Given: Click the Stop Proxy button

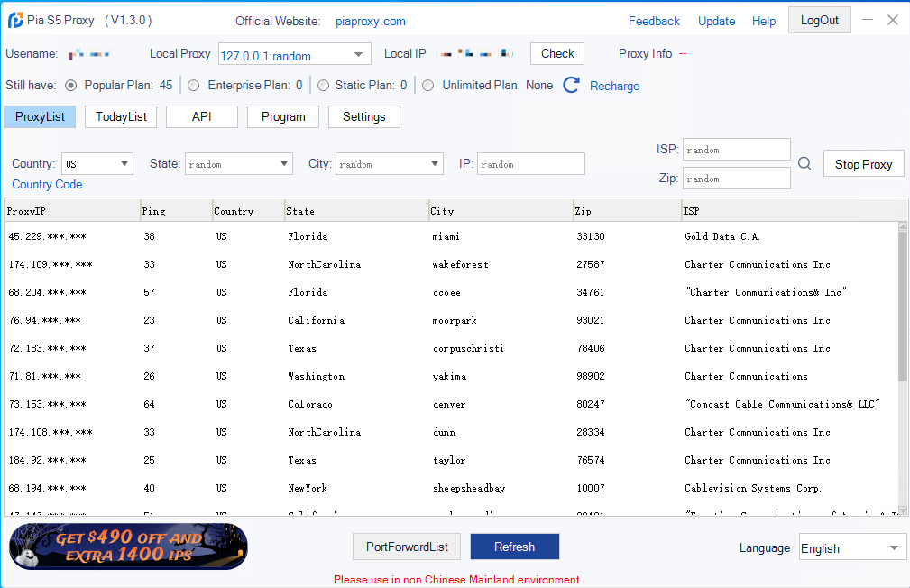Looking at the screenshot, I should coord(864,164).
